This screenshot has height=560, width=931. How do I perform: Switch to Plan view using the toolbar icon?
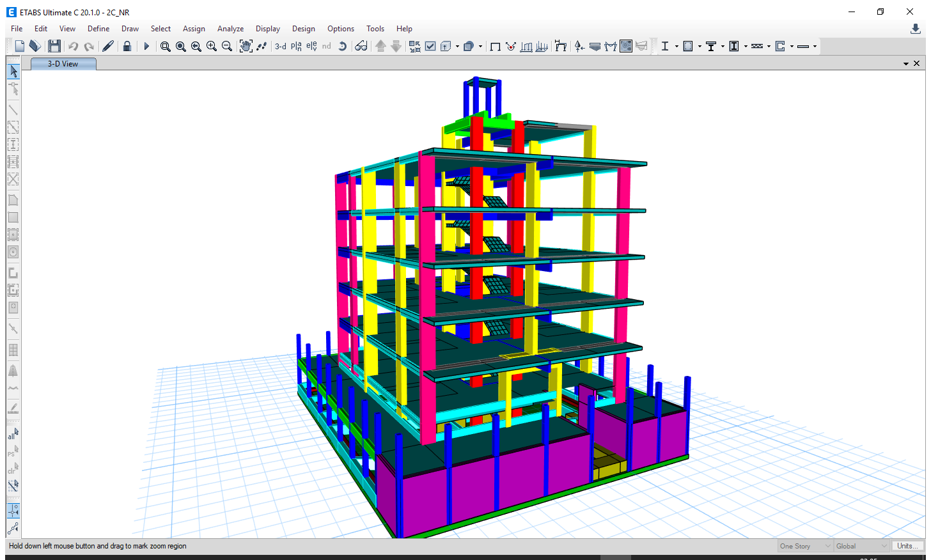coord(296,46)
